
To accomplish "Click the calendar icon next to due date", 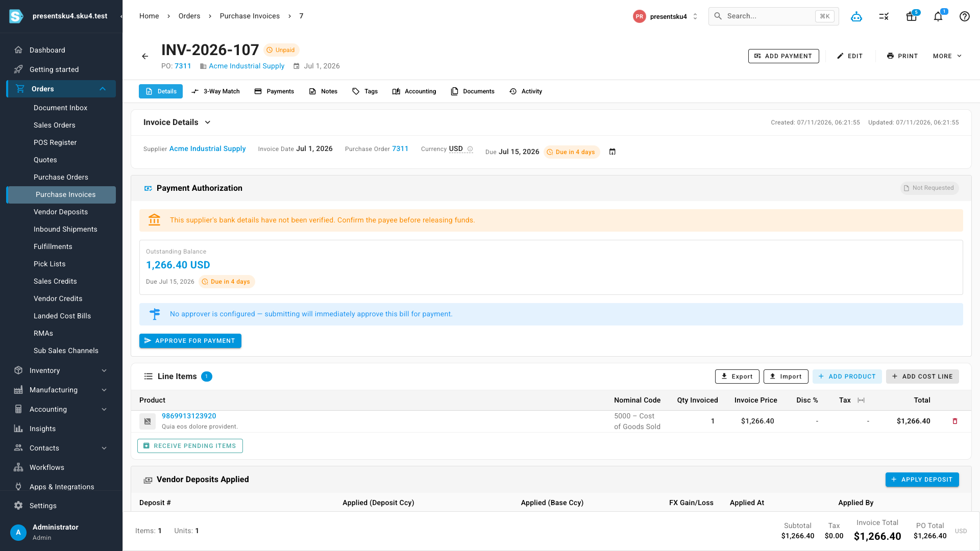I will pyautogui.click(x=612, y=152).
